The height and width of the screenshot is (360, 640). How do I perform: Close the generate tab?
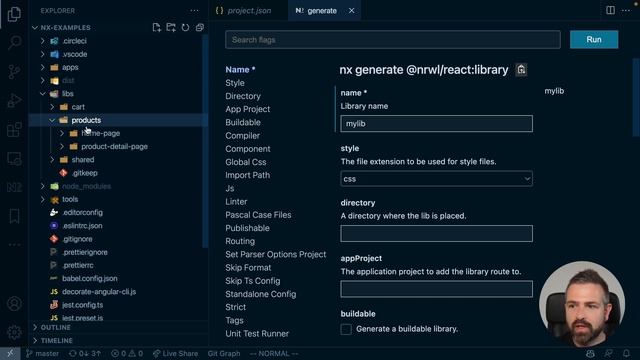click(351, 11)
